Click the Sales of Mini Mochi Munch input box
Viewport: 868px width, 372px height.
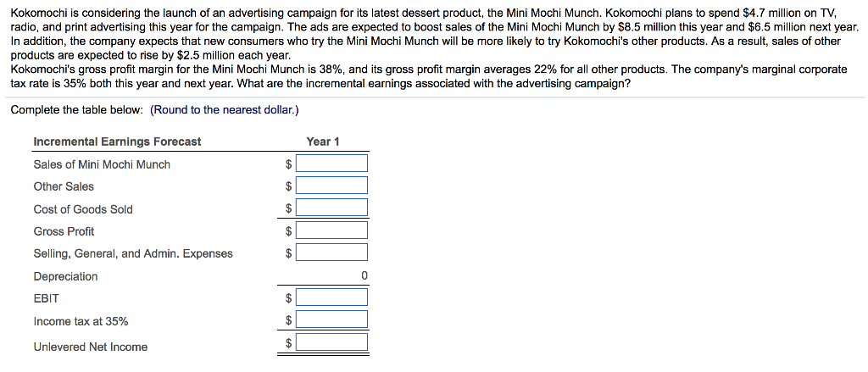click(x=332, y=164)
